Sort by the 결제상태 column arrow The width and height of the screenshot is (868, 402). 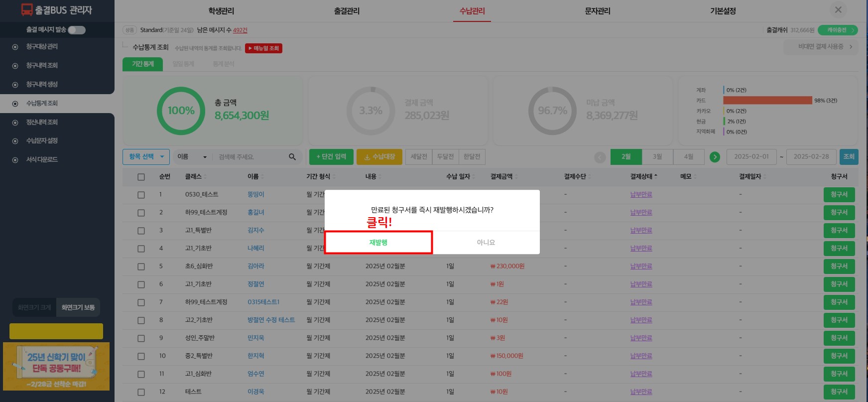point(656,176)
